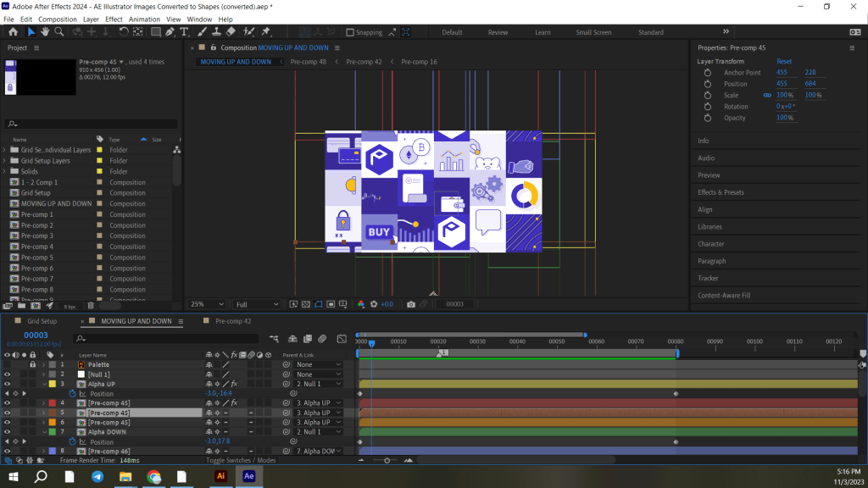
Task: Click the yellow label swatch of Alpha UP
Action: click(51, 384)
